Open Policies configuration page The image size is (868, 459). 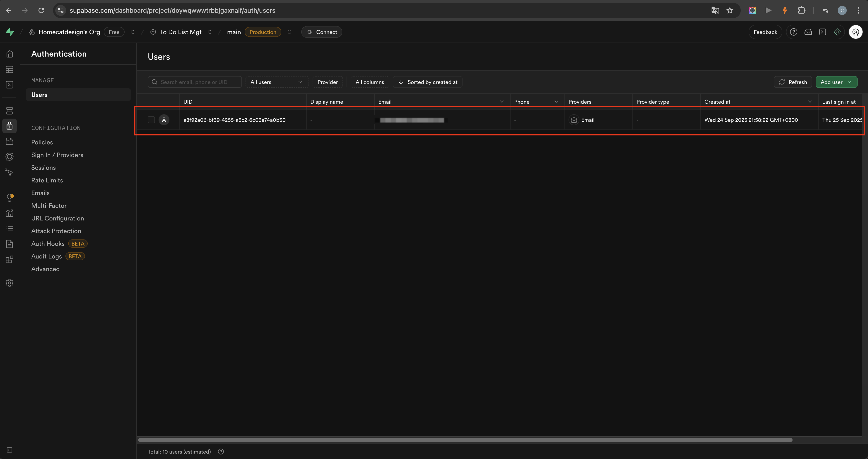pos(42,142)
